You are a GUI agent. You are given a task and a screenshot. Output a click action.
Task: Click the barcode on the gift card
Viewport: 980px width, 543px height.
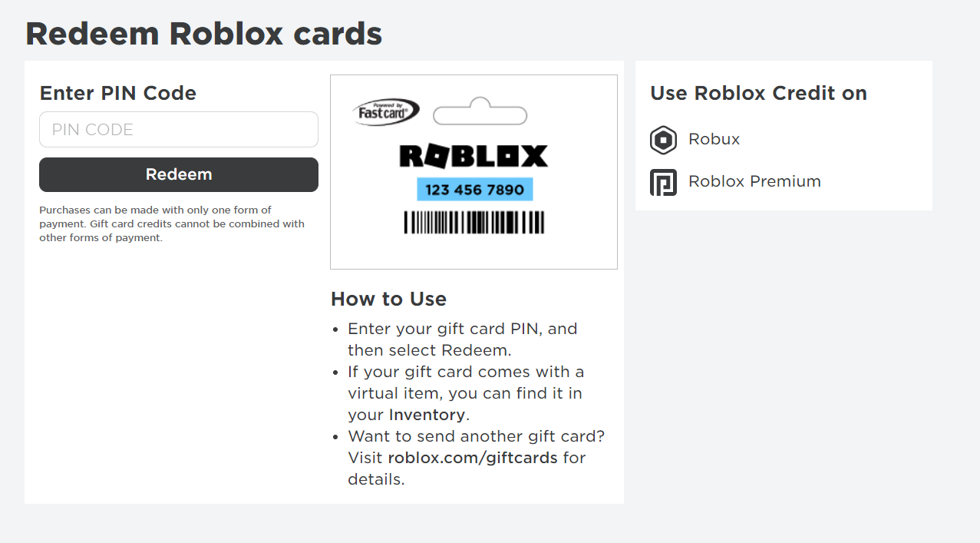coord(474,222)
